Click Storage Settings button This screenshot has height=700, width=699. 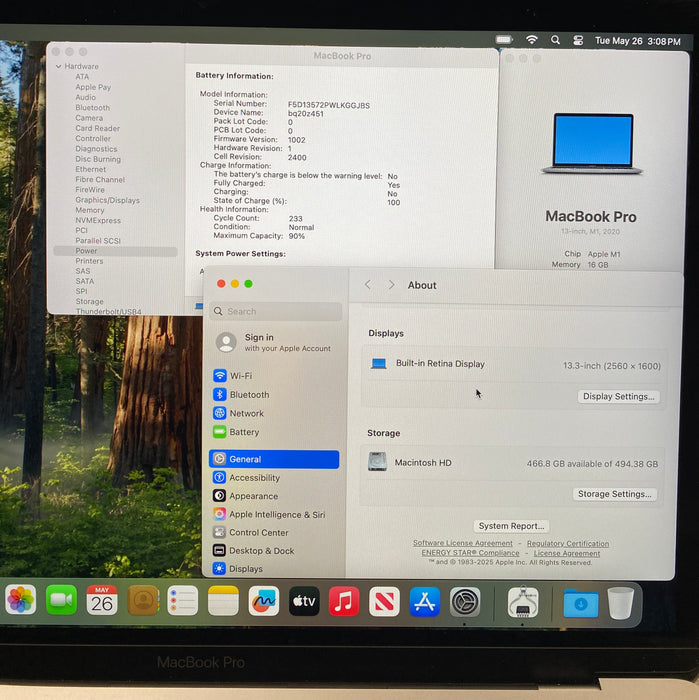(x=615, y=494)
